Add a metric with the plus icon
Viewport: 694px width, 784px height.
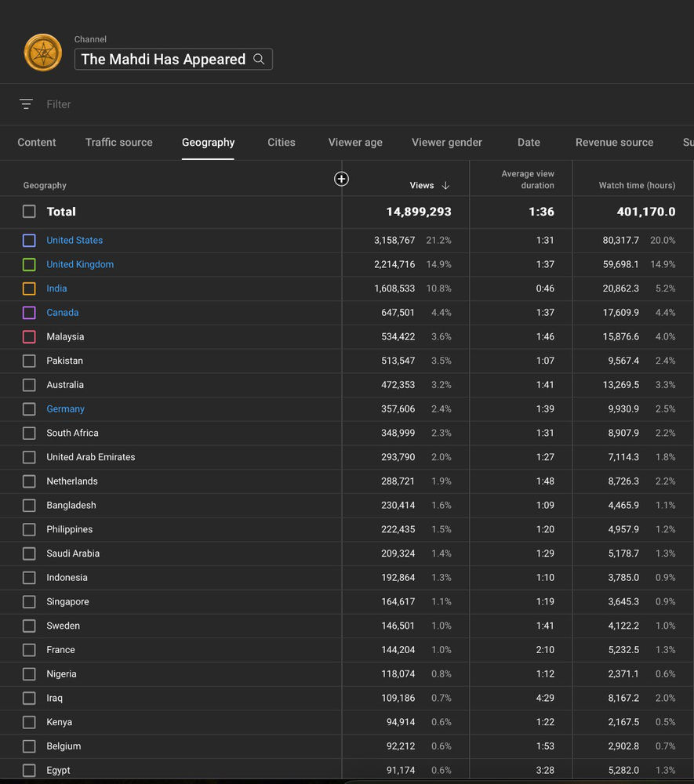341,179
